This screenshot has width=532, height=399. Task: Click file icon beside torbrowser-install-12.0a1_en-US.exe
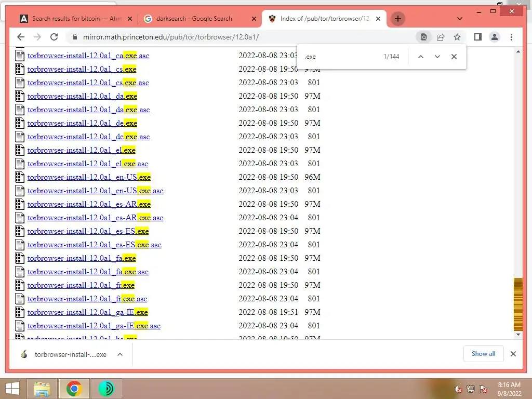pos(20,177)
